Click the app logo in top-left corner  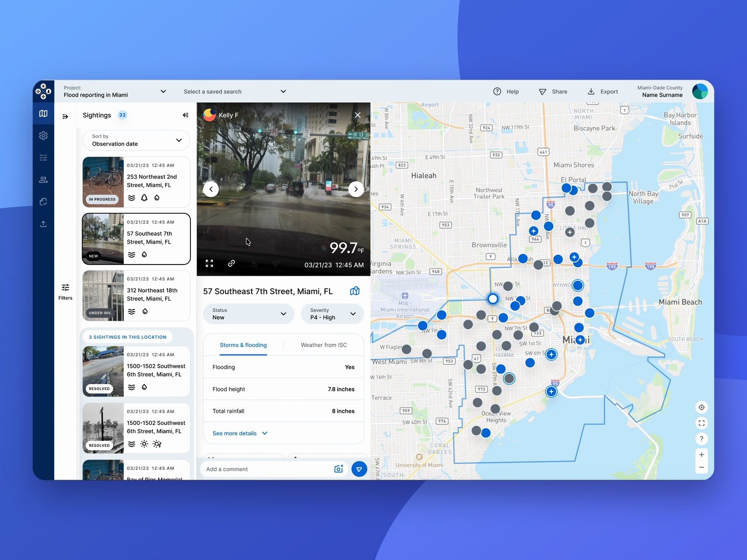pyautogui.click(x=43, y=91)
